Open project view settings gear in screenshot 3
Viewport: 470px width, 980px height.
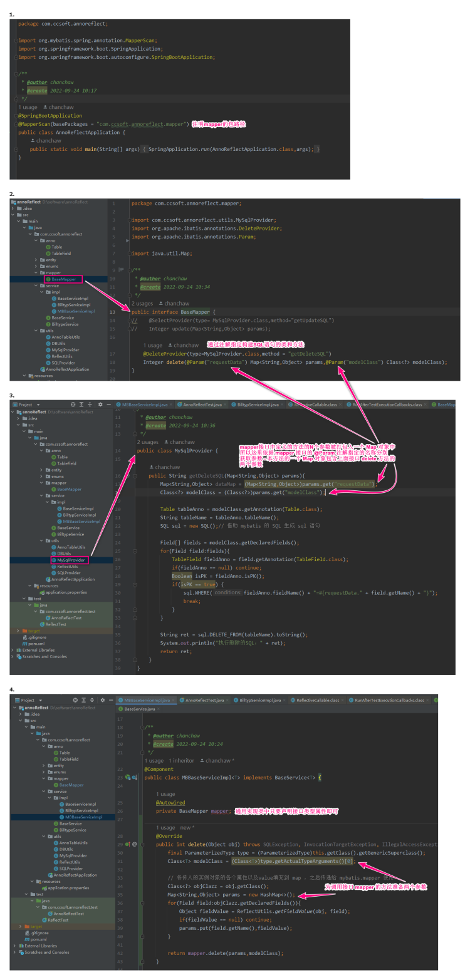(100, 404)
